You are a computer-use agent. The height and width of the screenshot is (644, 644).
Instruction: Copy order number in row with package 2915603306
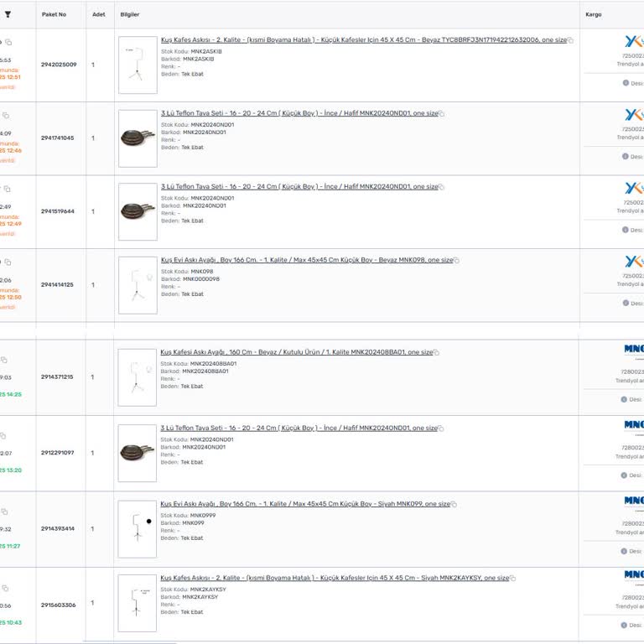click(5, 588)
